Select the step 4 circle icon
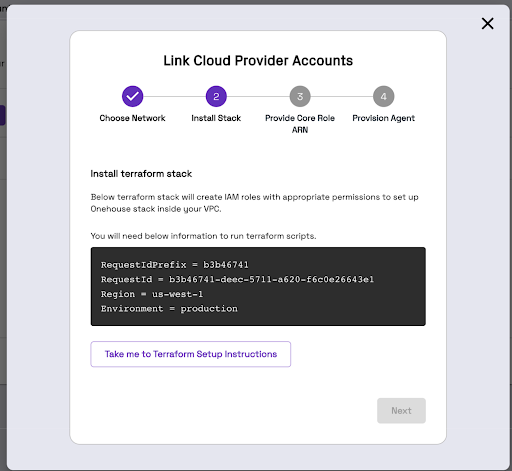This screenshot has height=471, width=512. coord(383,96)
